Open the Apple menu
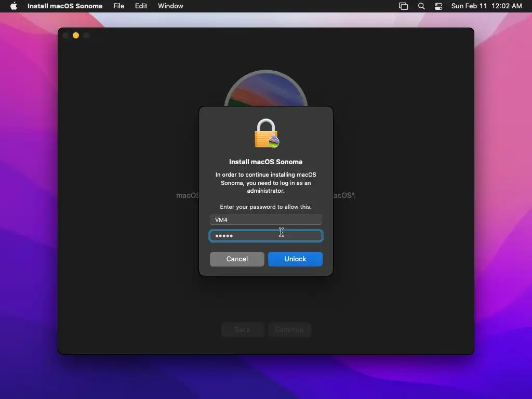Image resolution: width=532 pixels, height=399 pixels. 14,6
